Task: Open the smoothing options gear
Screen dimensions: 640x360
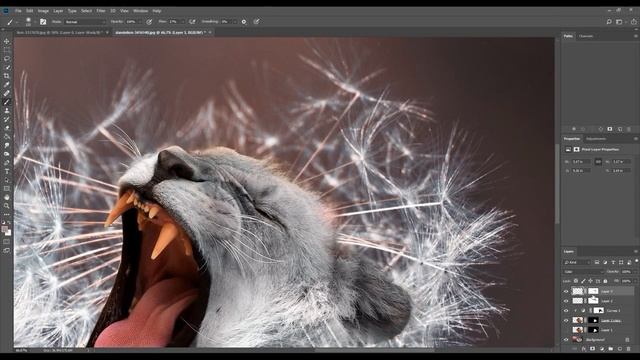Action: click(x=244, y=22)
